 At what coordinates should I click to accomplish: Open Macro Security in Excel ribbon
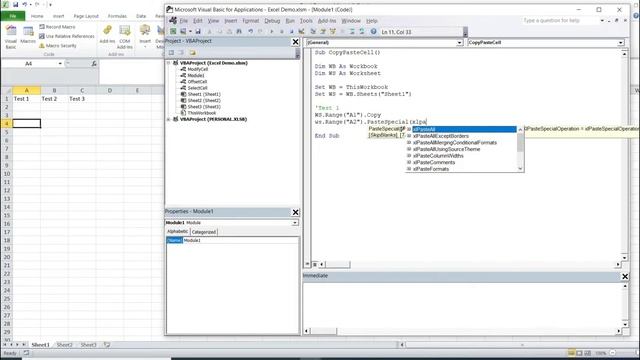point(58,46)
